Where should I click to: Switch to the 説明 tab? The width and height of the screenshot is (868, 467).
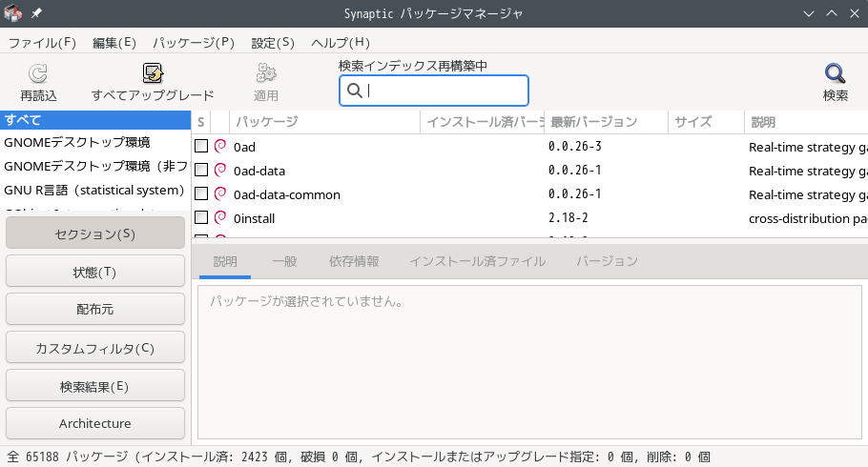[225, 261]
